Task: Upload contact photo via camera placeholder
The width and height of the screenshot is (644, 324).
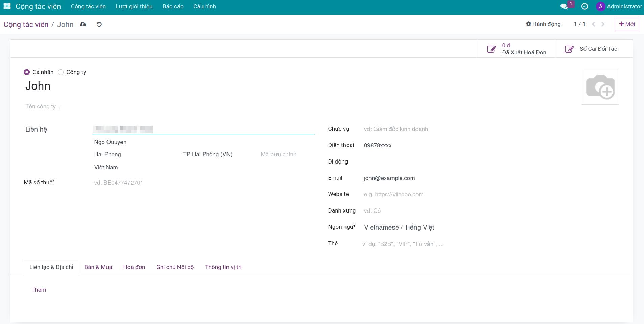Action: pyautogui.click(x=600, y=86)
